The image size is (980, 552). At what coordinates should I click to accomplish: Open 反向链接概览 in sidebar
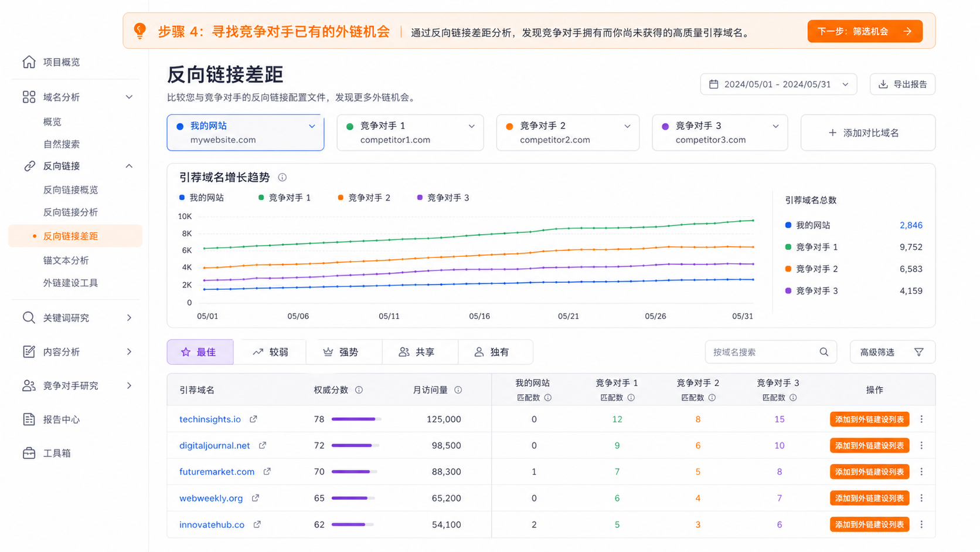pyautogui.click(x=71, y=190)
